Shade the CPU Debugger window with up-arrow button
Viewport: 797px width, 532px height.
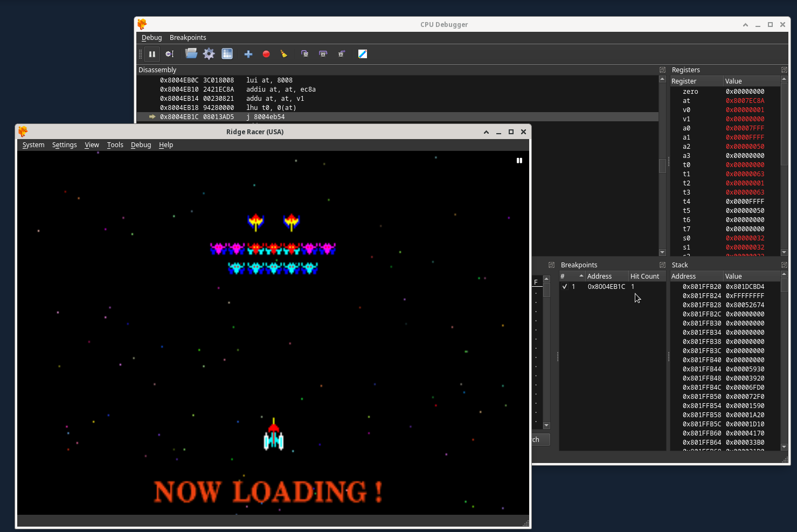(745, 25)
